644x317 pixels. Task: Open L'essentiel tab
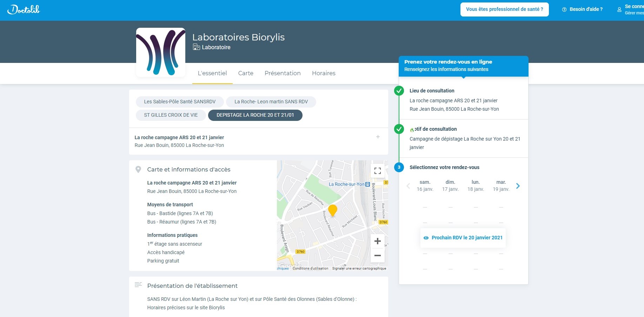coord(212,73)
